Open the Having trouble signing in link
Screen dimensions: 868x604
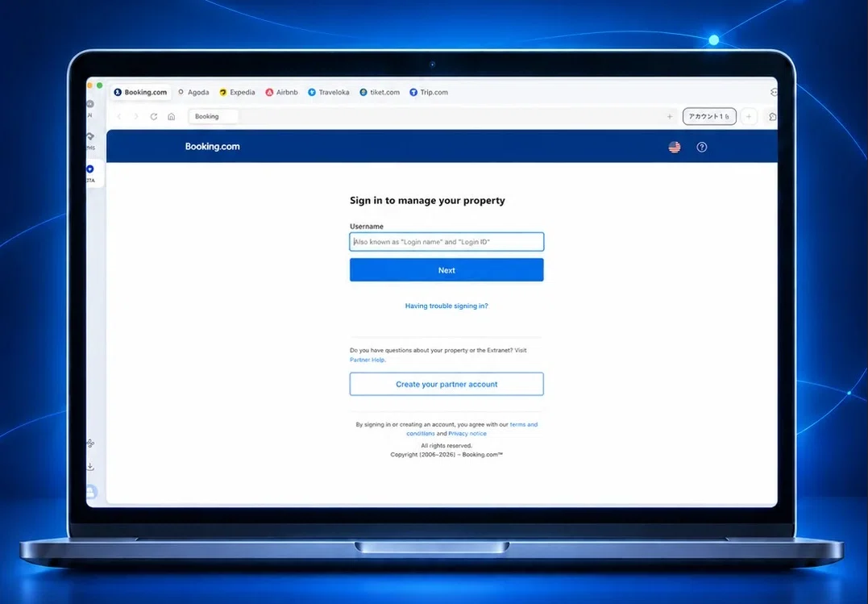[x=446, y=306]
